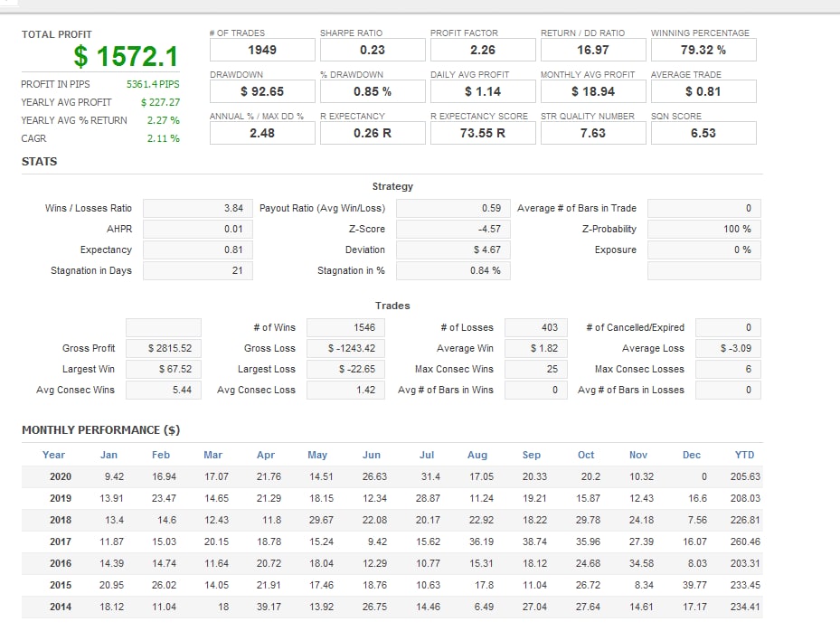Click the 2015 row year label
This screenshot has width=840, height=631.
(61, 586)
